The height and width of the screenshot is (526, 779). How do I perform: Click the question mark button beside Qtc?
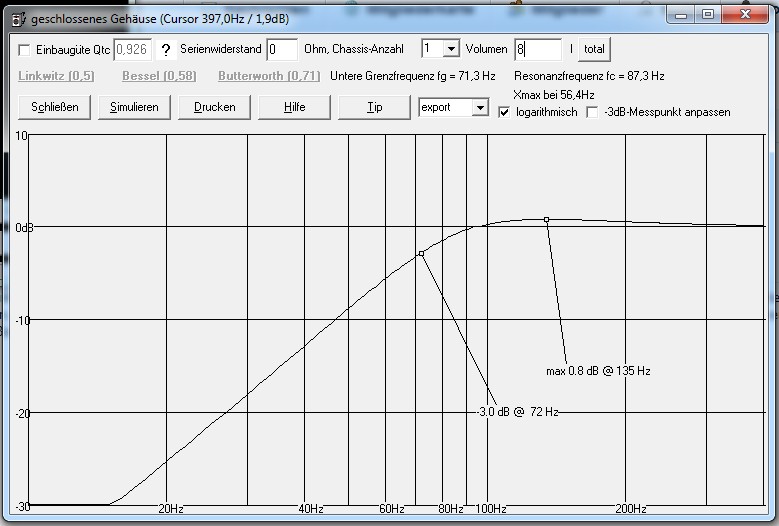tap(166, 49)
